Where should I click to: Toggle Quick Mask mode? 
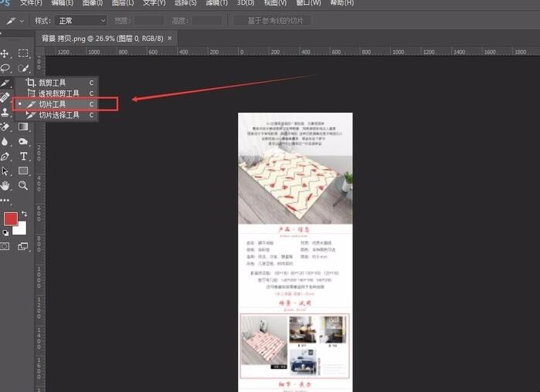pos(5,246)
